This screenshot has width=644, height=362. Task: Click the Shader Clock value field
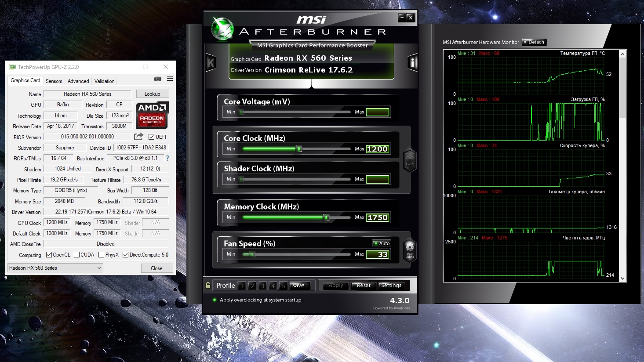tap(378, 179)
